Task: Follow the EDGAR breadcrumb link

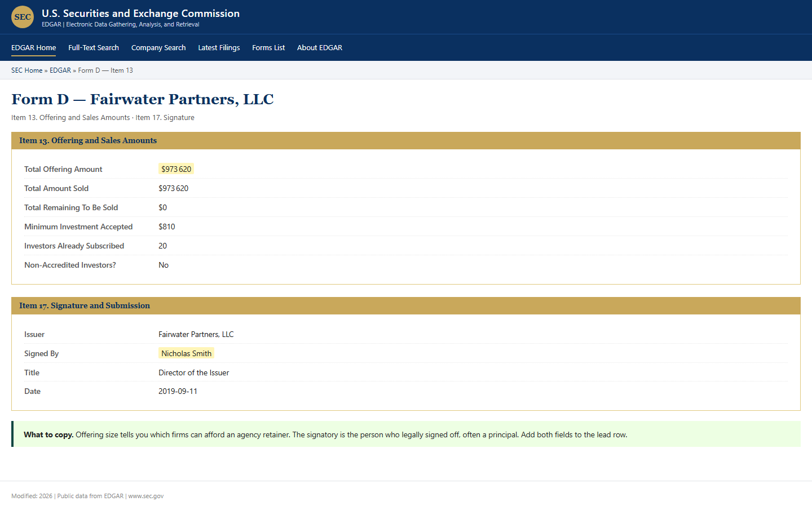Action: pyautogui.click(x=60, y=70)
